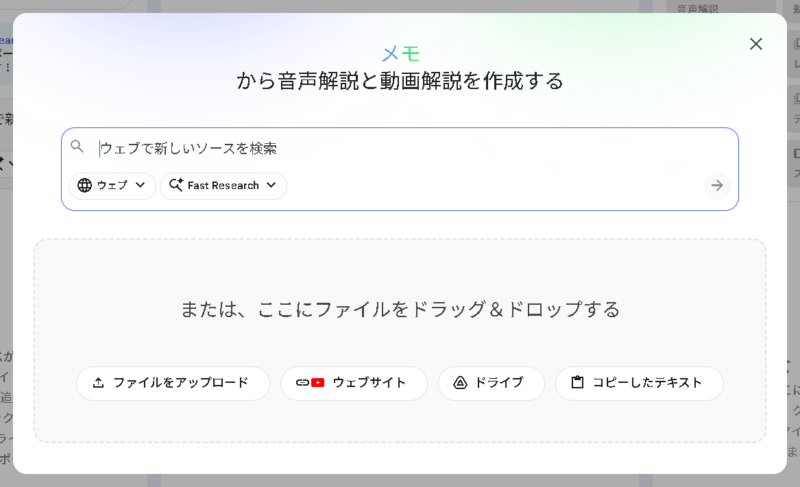Click the globe icon beside ウェブ
Screen dimensions: 800x487
84,186
